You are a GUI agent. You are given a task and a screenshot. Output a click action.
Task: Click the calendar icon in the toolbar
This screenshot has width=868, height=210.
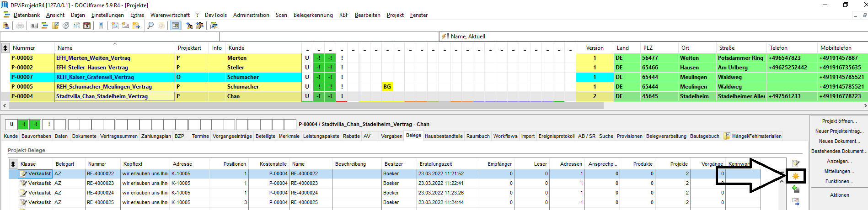tap(87, 26)
